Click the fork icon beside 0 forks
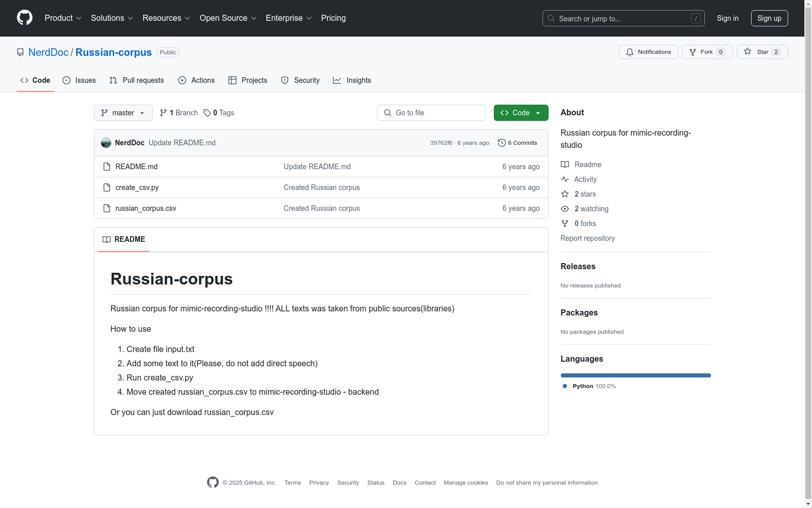 [x=565, y=224]
